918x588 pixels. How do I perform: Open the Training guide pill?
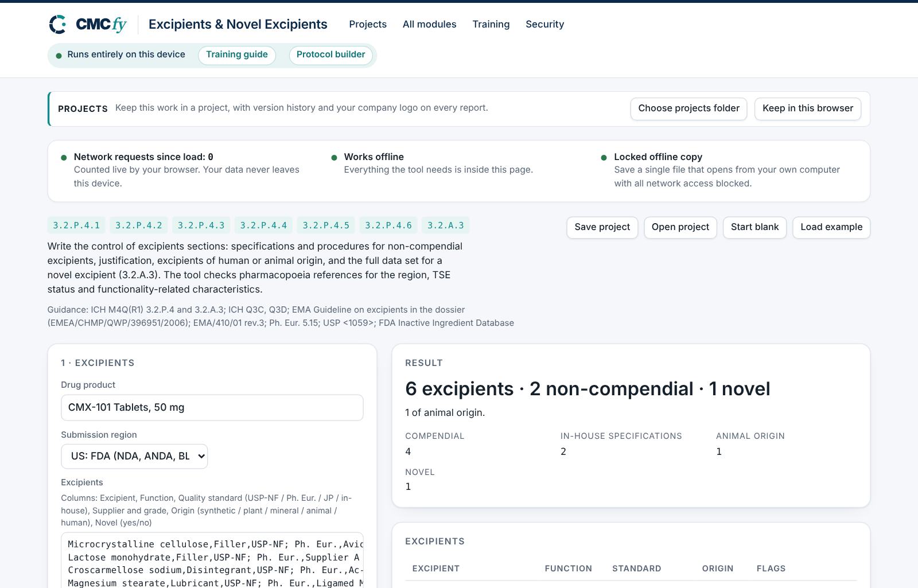(237, 55)
